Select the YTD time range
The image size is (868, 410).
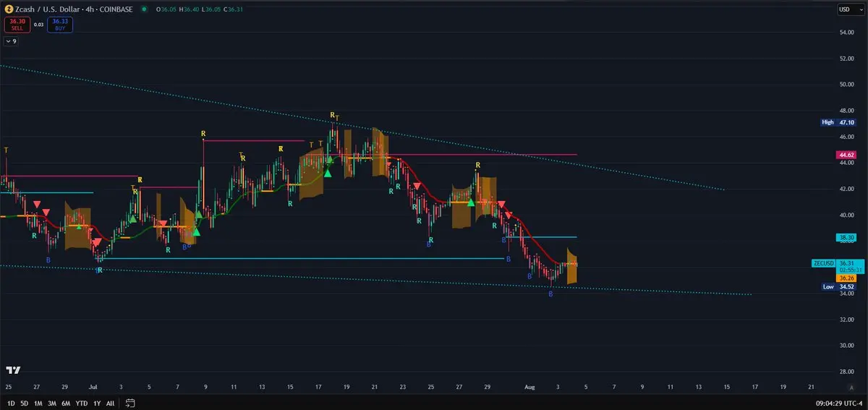pyautogui.click(x=82, y=403)
